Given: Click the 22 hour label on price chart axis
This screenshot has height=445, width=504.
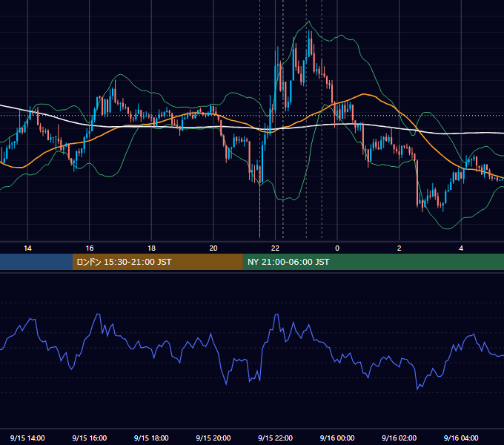Looking at the screenshot, I should click(x=275, y=248).
